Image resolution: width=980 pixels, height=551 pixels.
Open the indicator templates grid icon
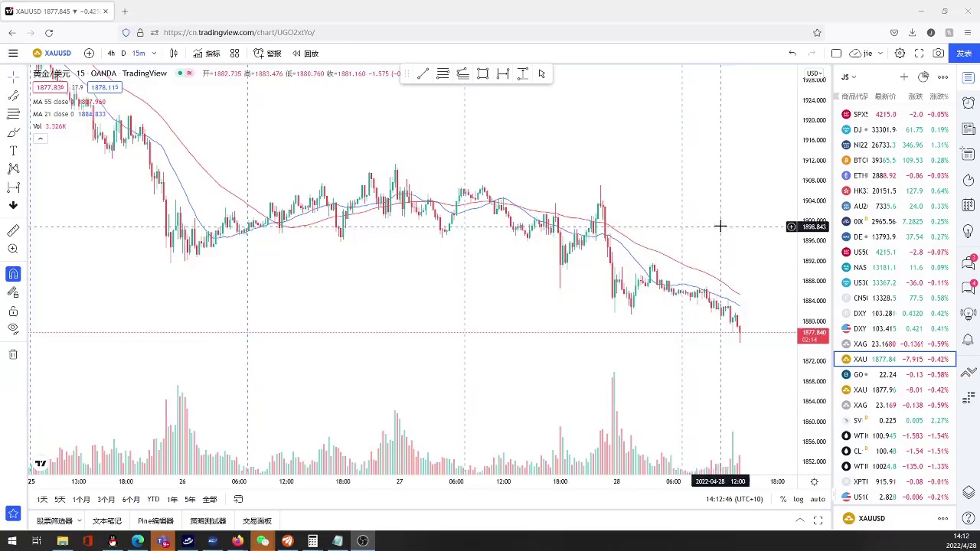tap(234, 54)
